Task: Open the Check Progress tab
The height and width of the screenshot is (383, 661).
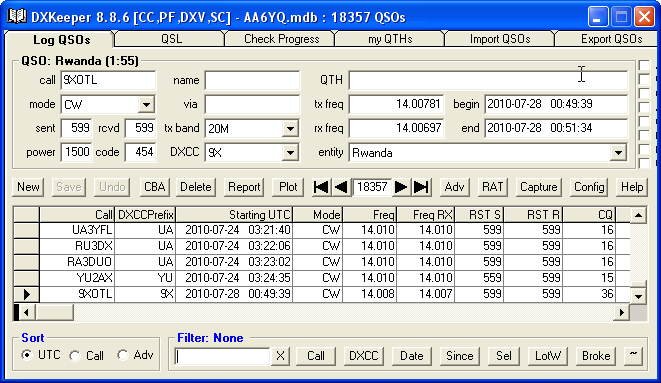Action: point(282,39)
